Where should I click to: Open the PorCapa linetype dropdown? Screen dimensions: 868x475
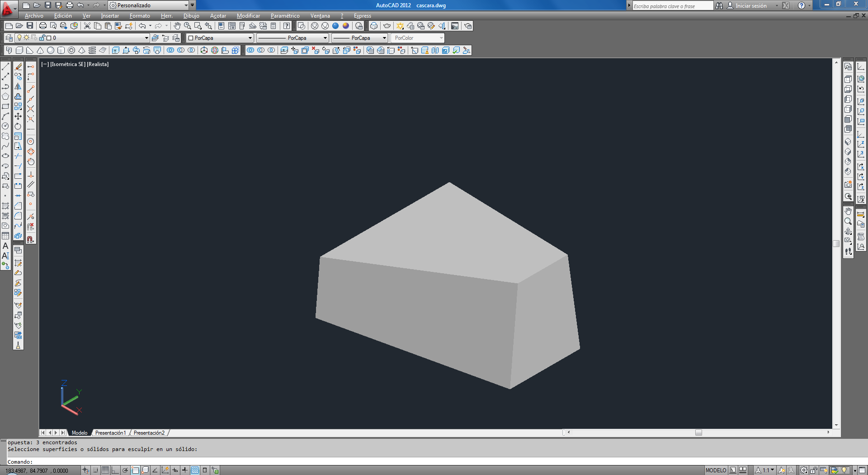pyautogui.click(x=325, y=38)
